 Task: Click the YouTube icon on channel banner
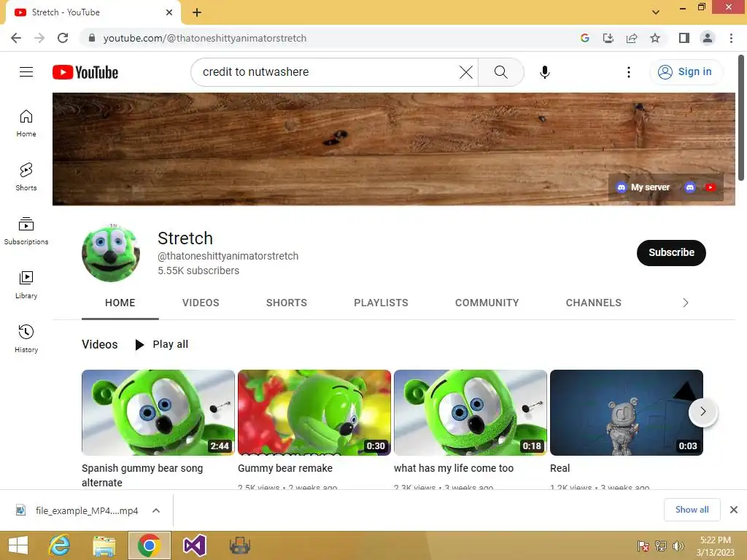coord(711,187)
